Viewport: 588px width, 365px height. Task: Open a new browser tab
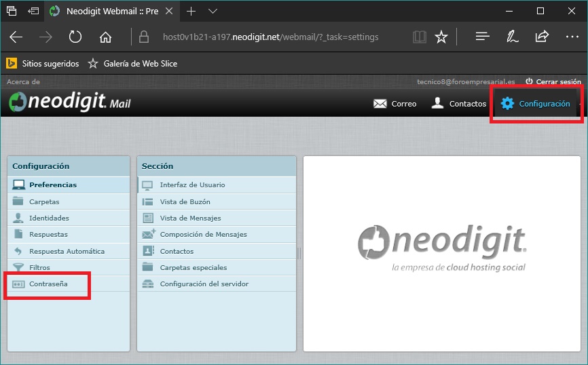point(191,12)
